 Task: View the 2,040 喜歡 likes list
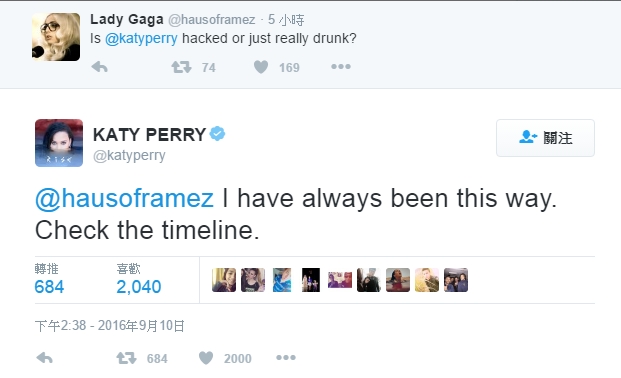(x=139, y=279)
